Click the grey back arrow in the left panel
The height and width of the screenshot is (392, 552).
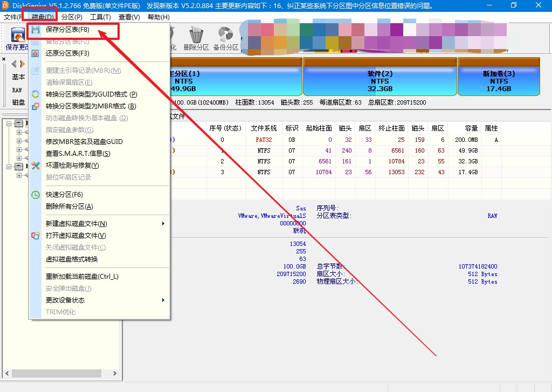point(14,64)
